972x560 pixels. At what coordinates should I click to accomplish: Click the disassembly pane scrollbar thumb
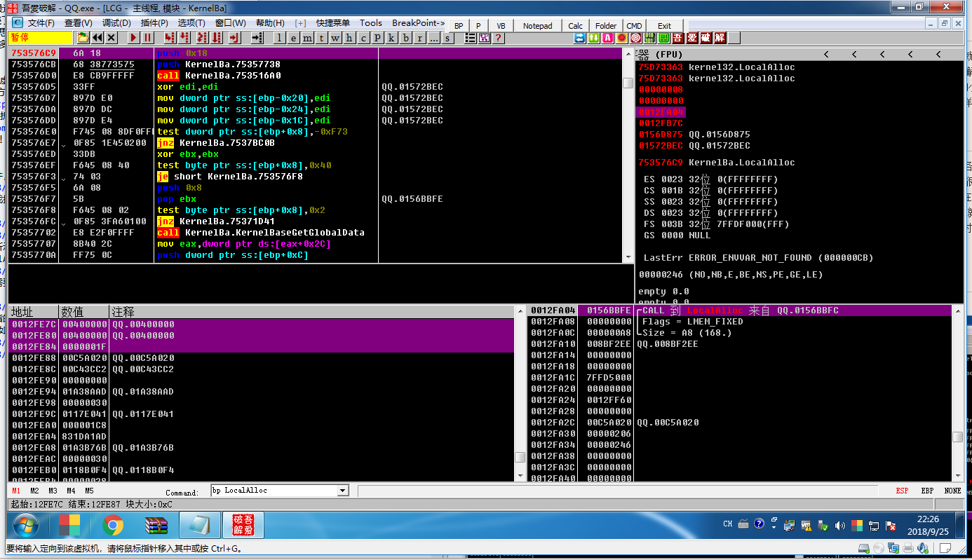pyautogui.click(x=628, y=83)
